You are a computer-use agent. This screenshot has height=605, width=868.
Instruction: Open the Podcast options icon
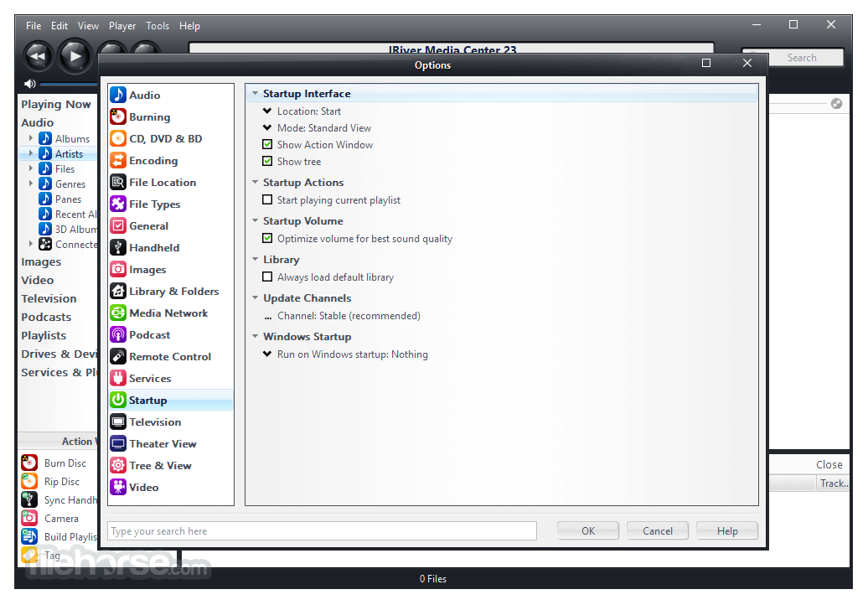(x=118, y=335)
